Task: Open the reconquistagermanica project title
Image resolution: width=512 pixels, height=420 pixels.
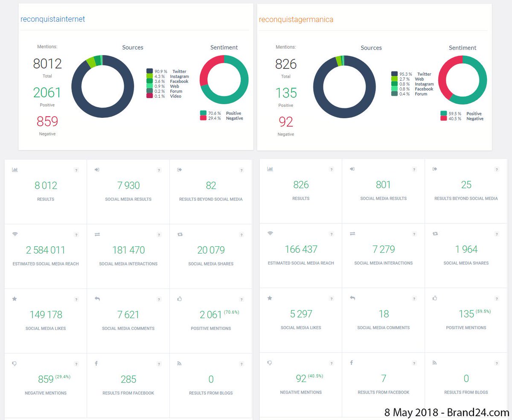Action: pyautogui.click(x=296, y=20)
